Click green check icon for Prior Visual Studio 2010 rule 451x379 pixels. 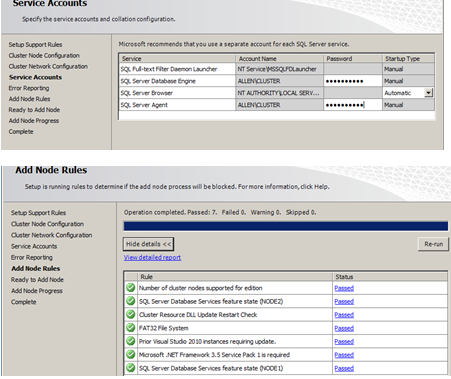click(x=131, y=341)
